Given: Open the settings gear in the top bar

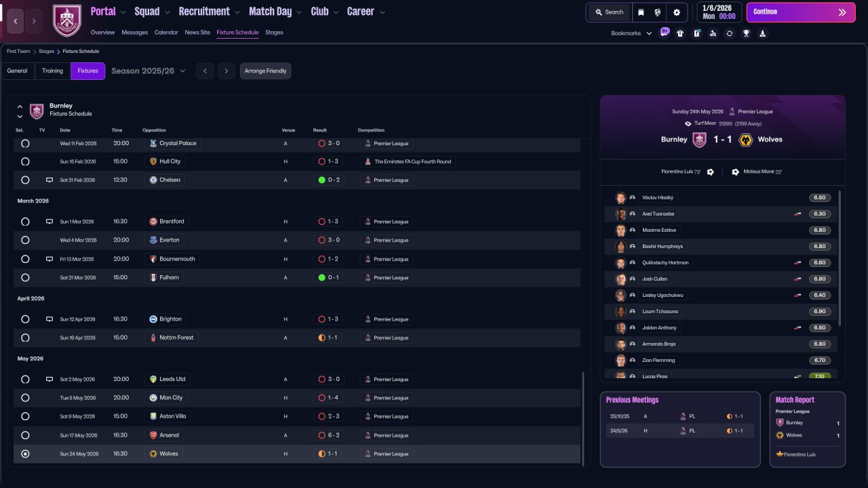Looking at the screenshot, I should pos(677,12).
